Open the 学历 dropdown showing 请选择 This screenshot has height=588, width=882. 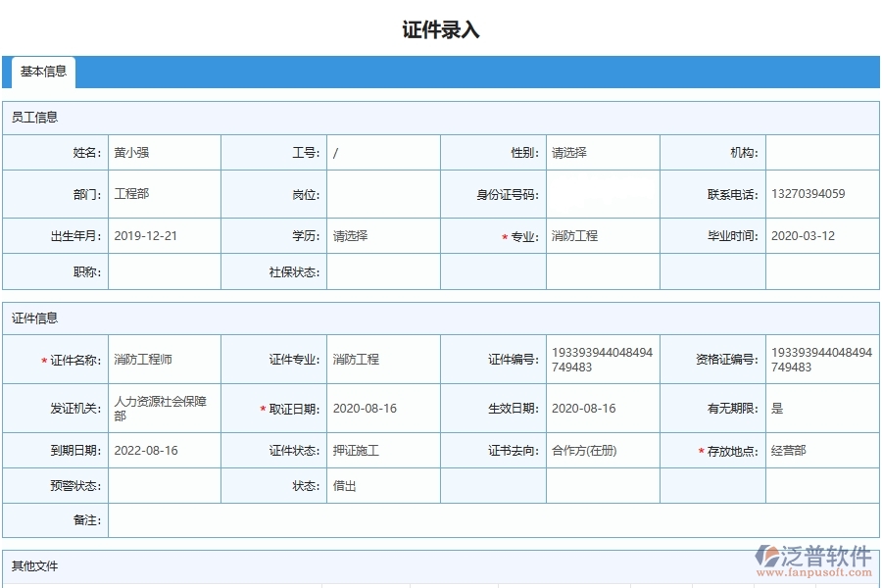[382, 235]
